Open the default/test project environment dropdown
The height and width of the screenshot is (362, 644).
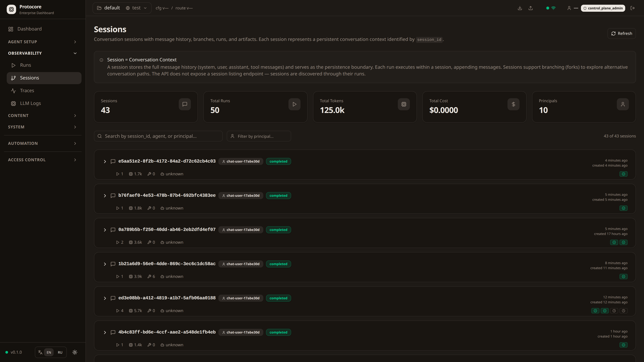coord(122,8)
